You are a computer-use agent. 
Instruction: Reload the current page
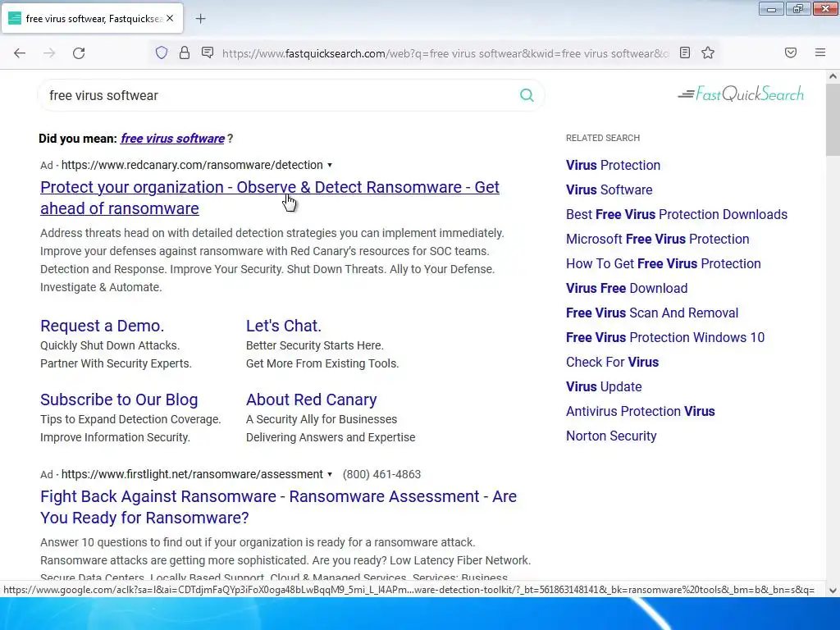pyautogui.click(x=79, y=53)
